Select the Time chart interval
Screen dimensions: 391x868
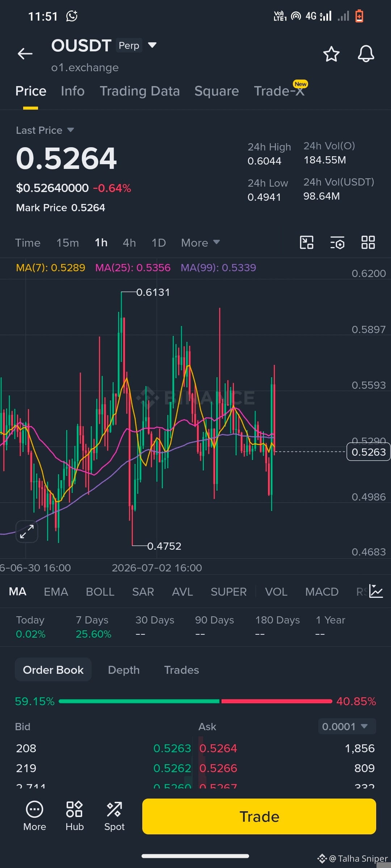coord(28,243)
